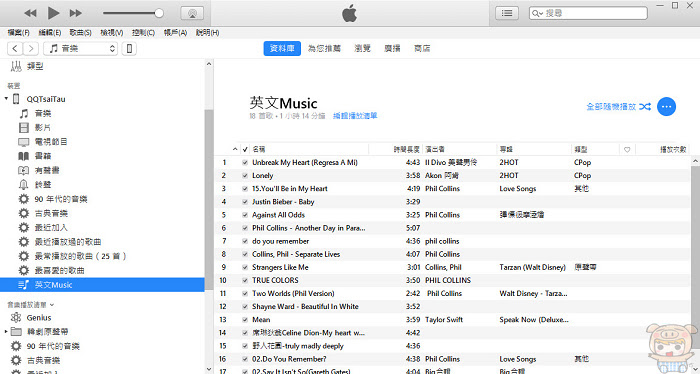Go forward with the right arrow button
This screenshot has width=700, height=374.
30,49
